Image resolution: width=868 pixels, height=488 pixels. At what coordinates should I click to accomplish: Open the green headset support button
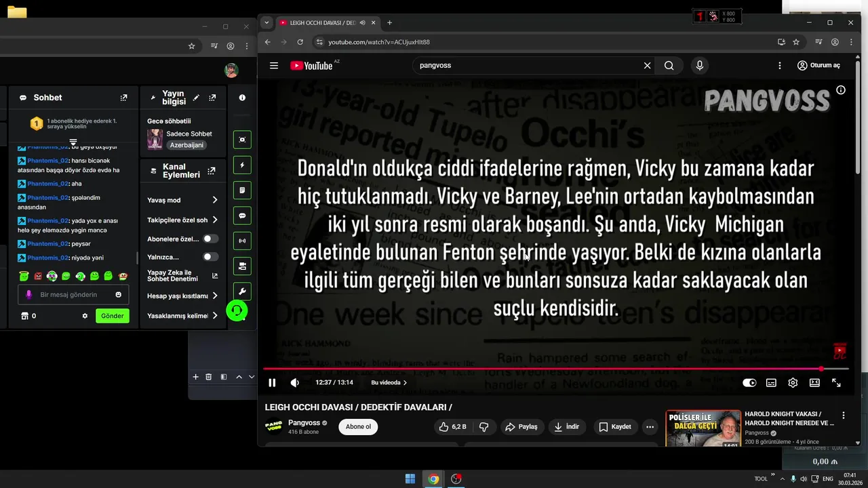tap(237, 311)
